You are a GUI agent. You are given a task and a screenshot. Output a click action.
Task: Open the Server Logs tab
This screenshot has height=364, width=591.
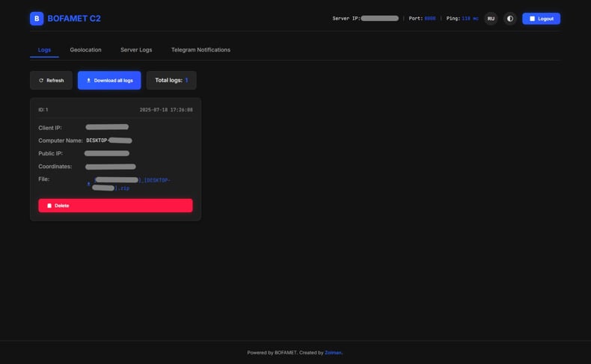(x=136, y=50)
